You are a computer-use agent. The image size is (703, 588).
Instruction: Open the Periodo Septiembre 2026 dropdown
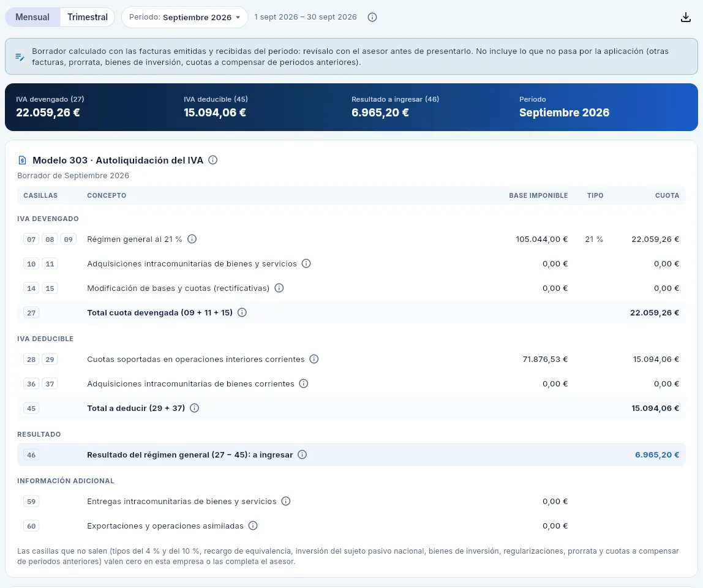click(185, 17)
